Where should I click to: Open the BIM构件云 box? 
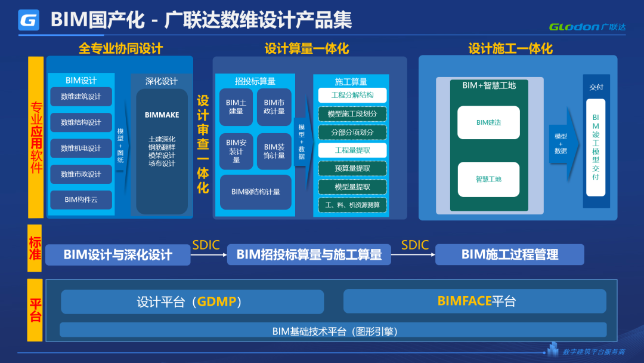[x=81, y=200]
